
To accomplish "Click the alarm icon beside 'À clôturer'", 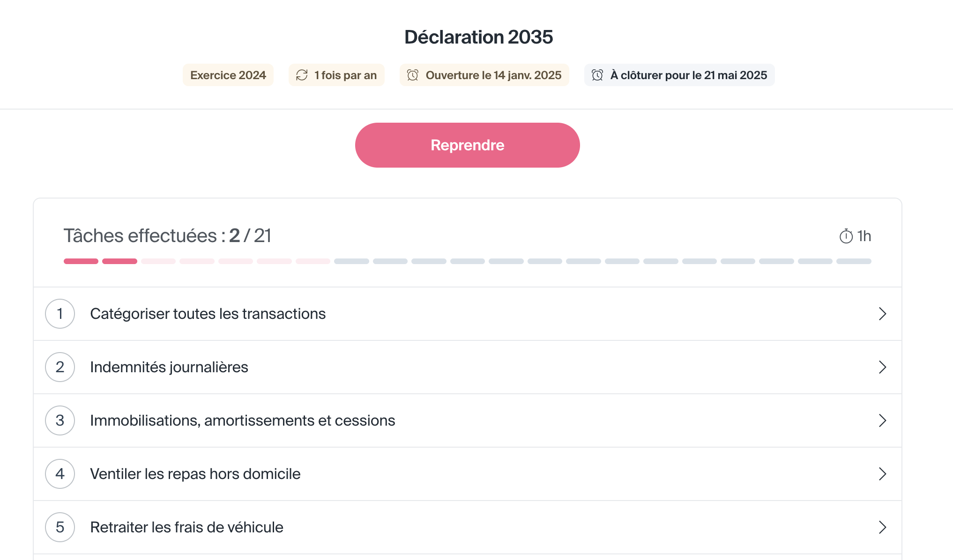I will pyautogui.click(x=597, y=75).
